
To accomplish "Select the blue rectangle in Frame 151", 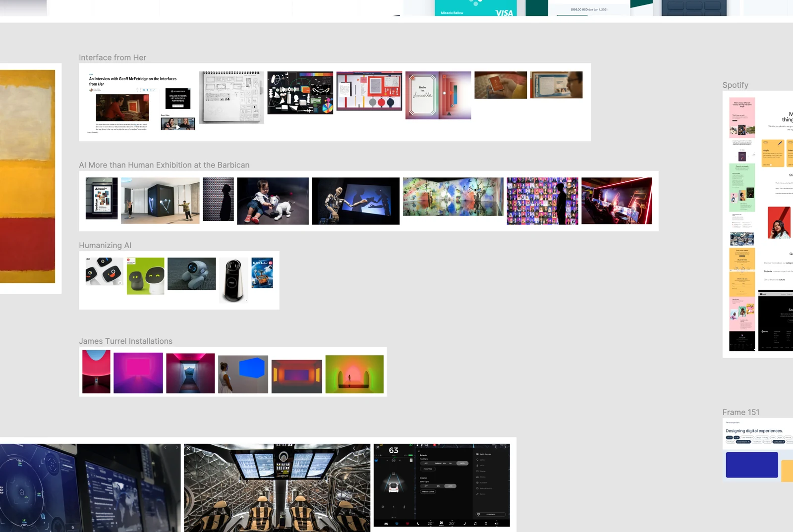I will pos(752,465).
